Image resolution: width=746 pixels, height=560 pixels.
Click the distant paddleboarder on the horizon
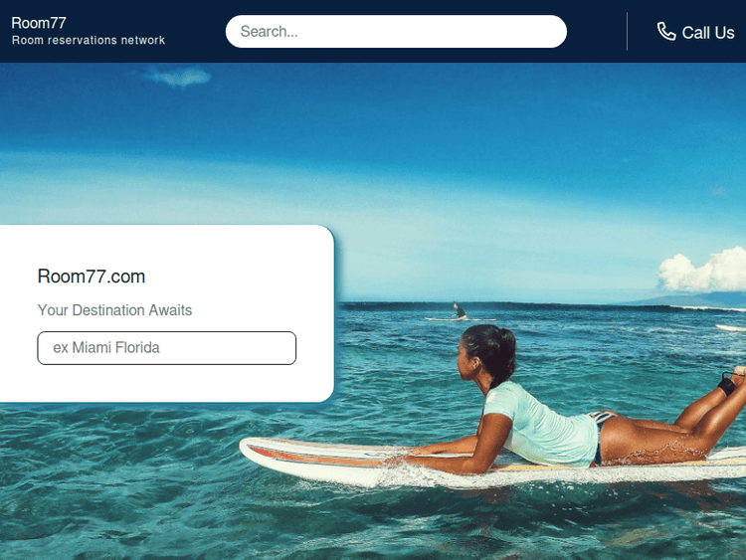click(x=460, y=311)
